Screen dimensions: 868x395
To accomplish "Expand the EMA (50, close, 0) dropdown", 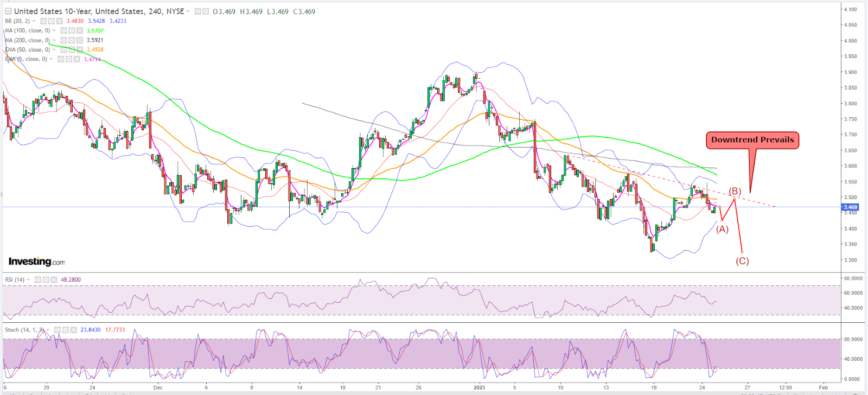I will [x=54, y=49].
